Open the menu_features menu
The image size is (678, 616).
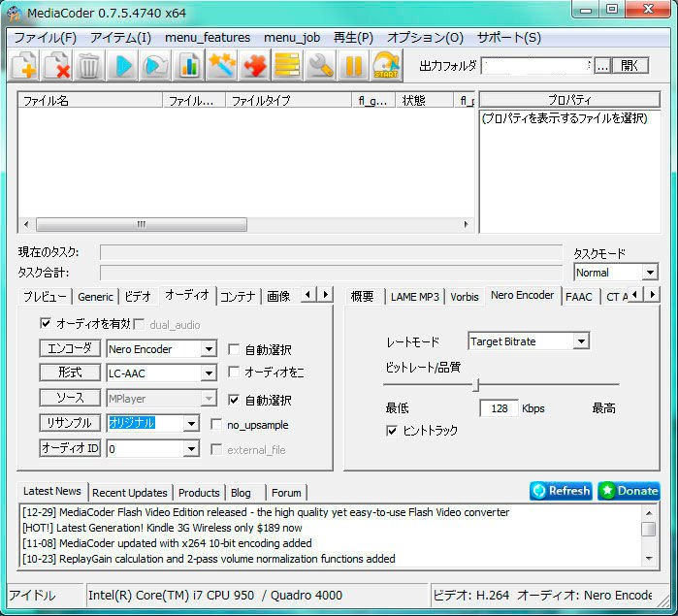click(208, 38)
